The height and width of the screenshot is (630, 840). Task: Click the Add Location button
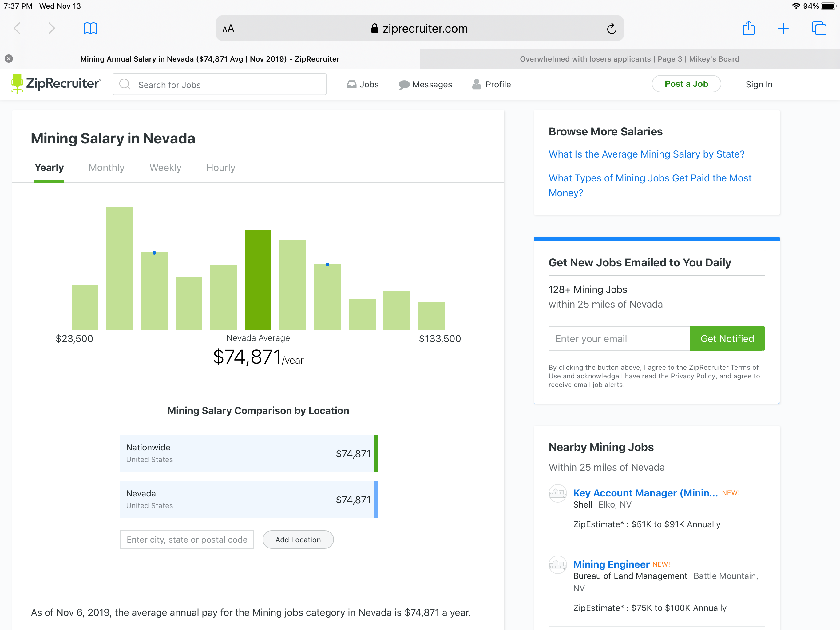298,539
